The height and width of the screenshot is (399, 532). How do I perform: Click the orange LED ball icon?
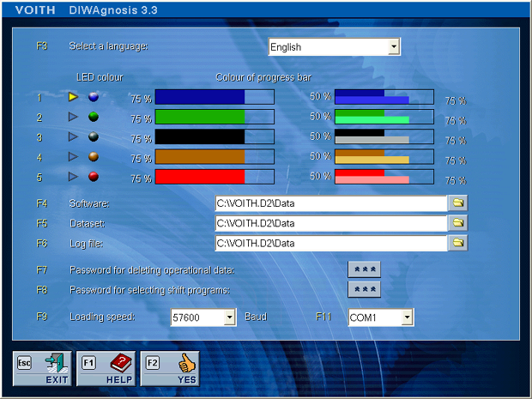click(94, 157)
